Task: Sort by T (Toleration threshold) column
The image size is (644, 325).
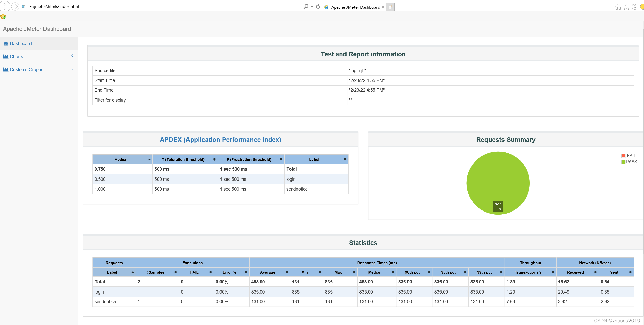Action: click(x=185, y=159)
